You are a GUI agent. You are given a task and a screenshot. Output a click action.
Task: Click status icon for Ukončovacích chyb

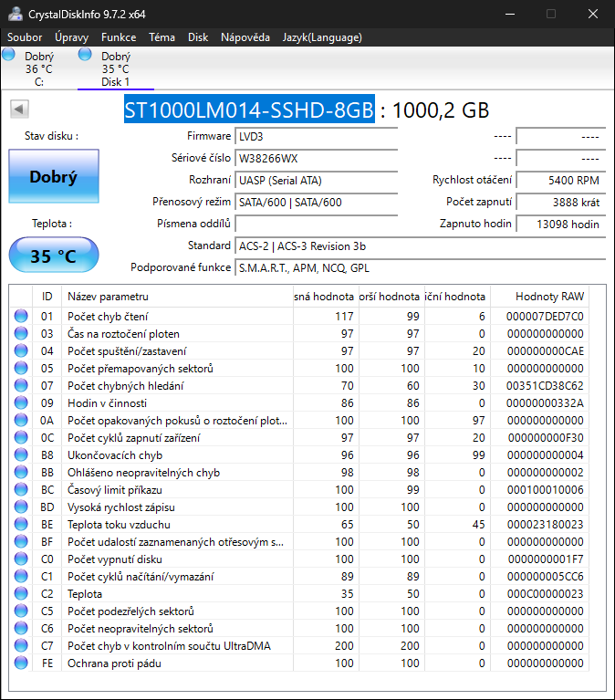pos(21,454)
